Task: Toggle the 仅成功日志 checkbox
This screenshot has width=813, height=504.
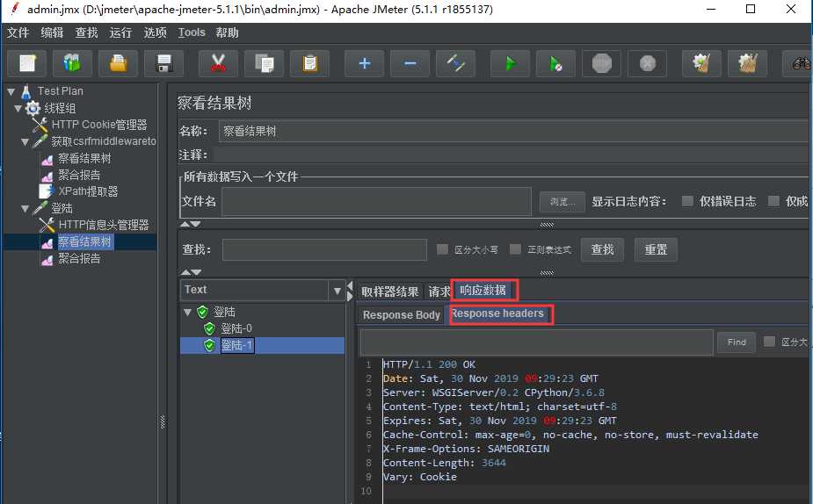Action: click(773, 201)
